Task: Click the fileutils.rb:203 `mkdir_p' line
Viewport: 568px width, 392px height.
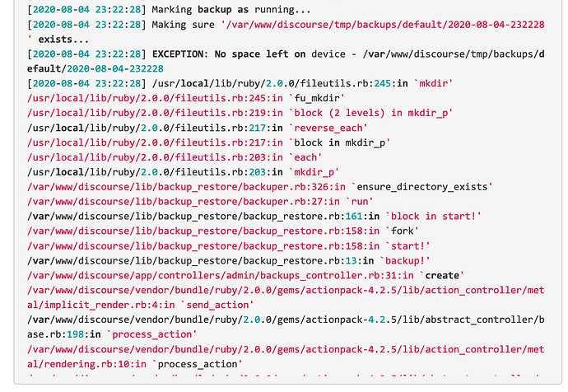Action: [x=184, y=172]
